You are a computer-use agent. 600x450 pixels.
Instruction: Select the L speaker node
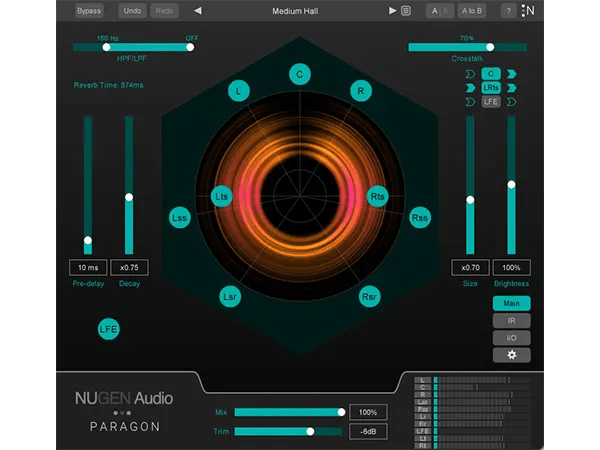(x=239, y=91)
